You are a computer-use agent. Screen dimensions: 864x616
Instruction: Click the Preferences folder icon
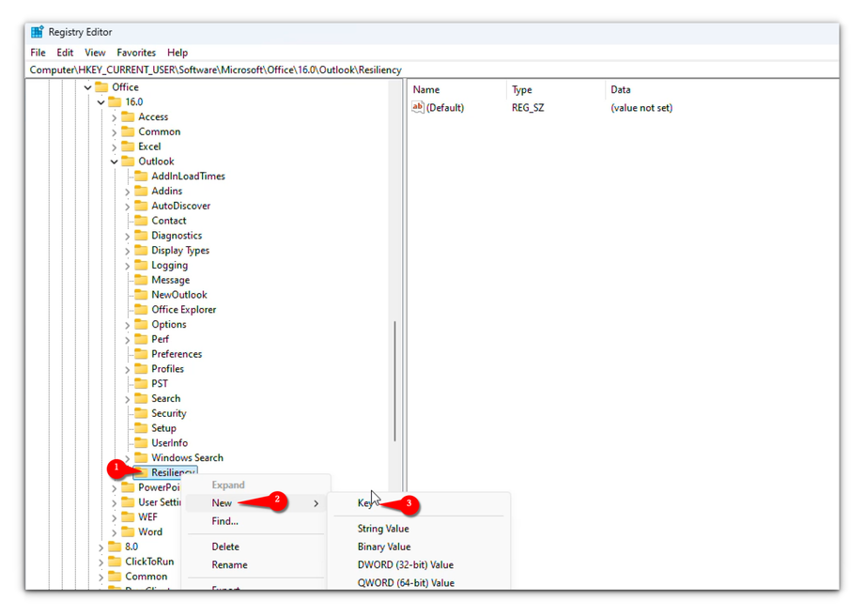(x=141, y=354)
